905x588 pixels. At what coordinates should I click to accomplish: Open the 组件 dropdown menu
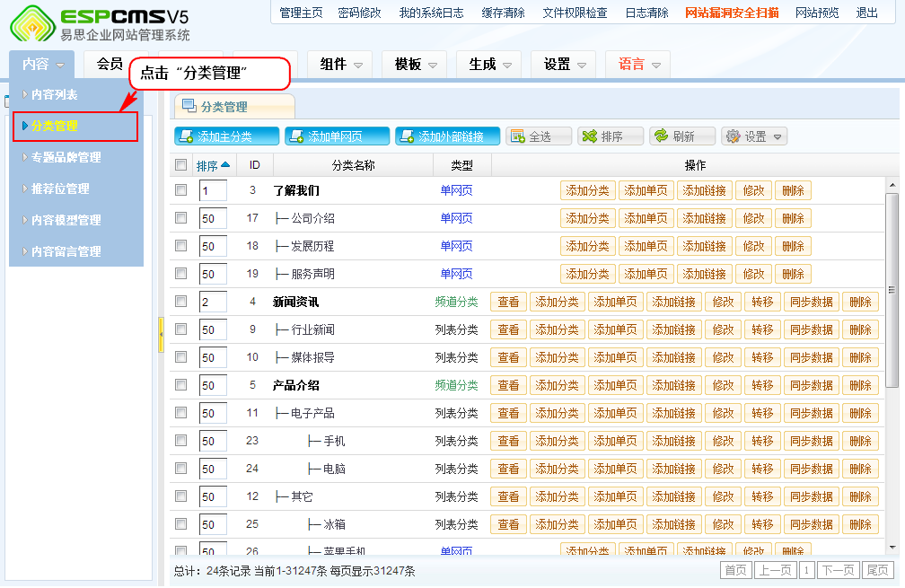tap(340, 64)
